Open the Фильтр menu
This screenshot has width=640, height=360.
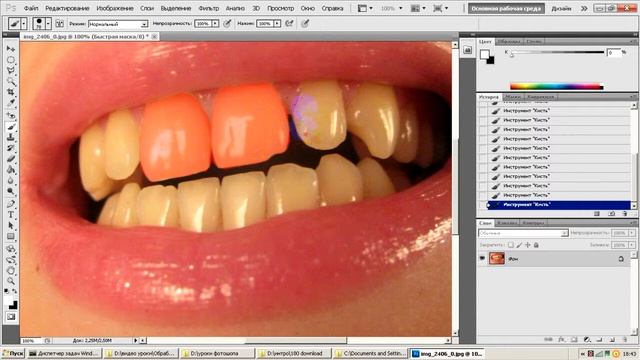point(209,8)
